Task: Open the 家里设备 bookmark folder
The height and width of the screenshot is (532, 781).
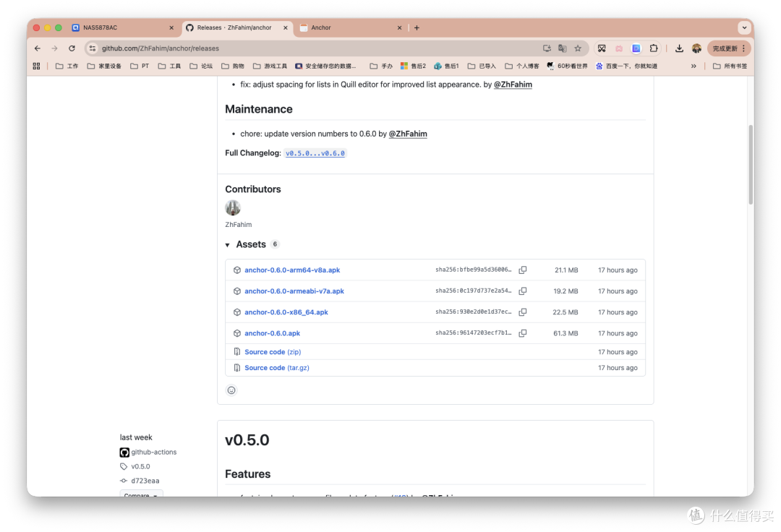Action: coord(104,66)
